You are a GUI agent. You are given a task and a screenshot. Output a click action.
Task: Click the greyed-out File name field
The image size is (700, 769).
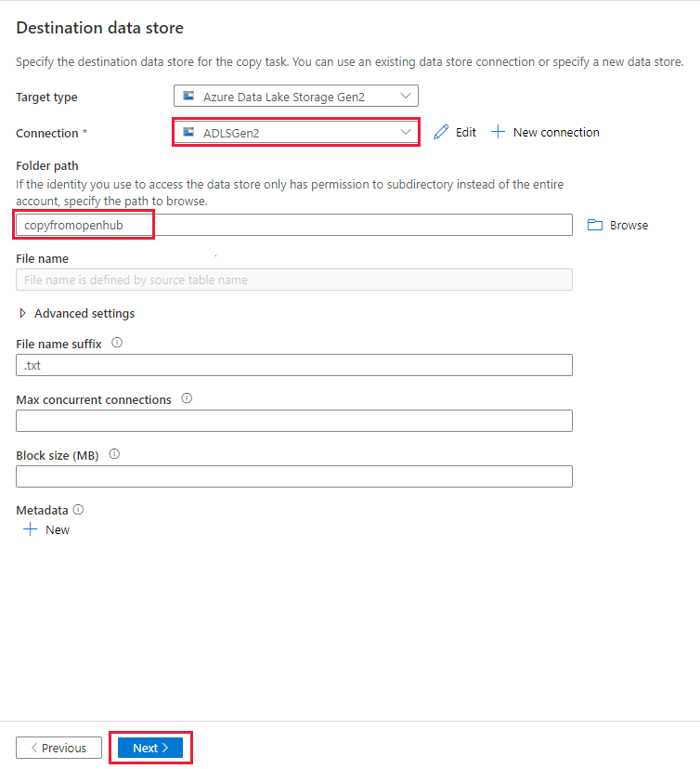[293, 280]
